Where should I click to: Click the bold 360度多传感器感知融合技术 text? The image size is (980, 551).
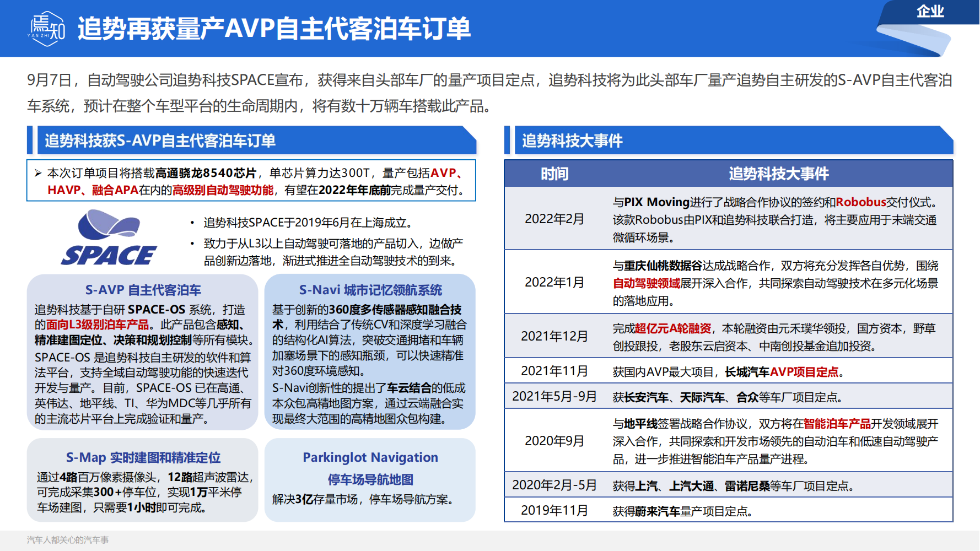tap(367, 317)
